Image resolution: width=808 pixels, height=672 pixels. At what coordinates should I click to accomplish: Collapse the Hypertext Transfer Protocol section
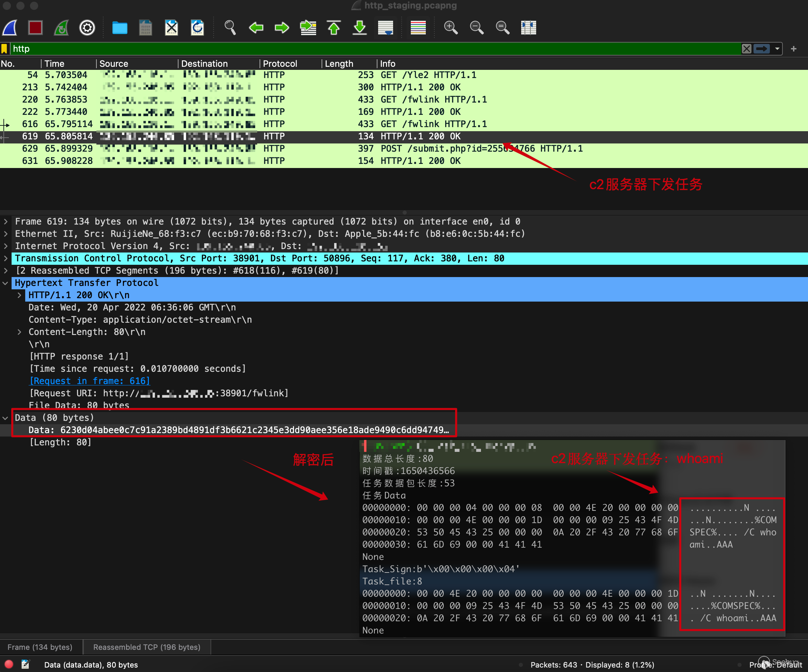(6, 283)
